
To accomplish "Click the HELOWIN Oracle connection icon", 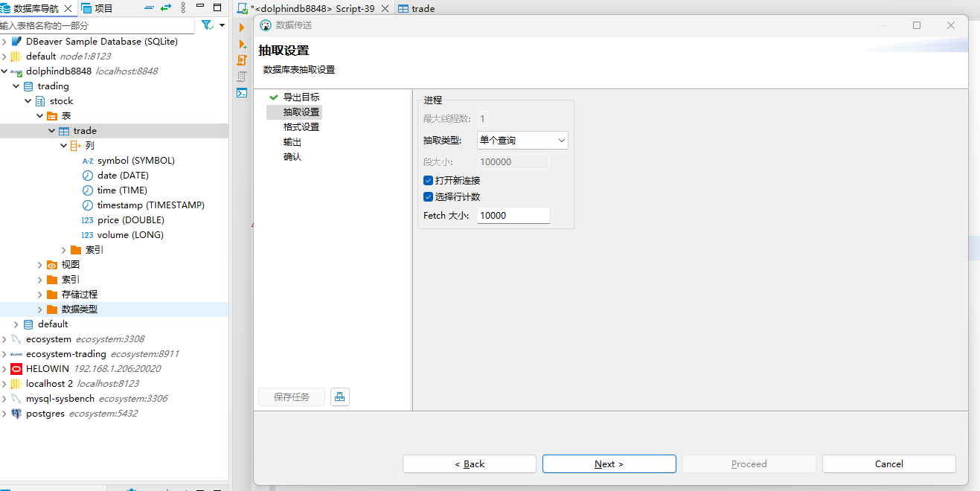I will 16,369.
